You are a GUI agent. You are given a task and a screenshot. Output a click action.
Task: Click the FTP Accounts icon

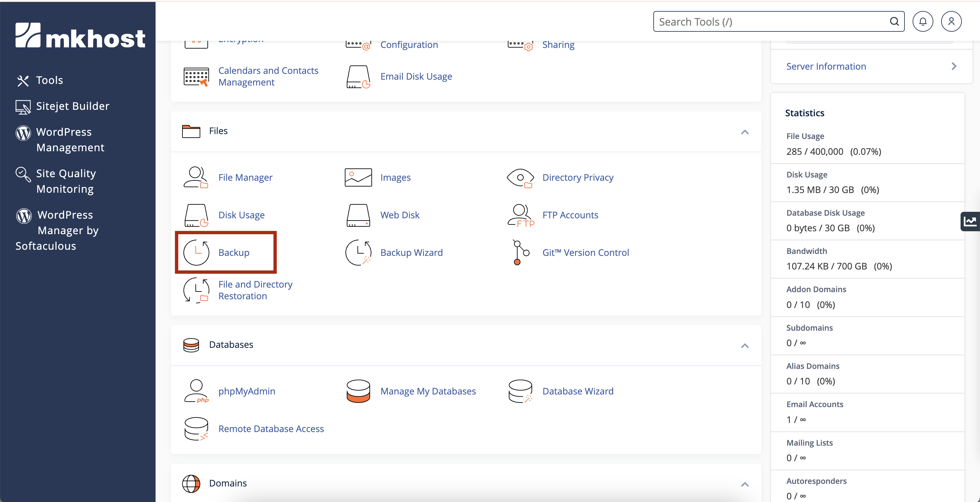[x=520, y=215]
